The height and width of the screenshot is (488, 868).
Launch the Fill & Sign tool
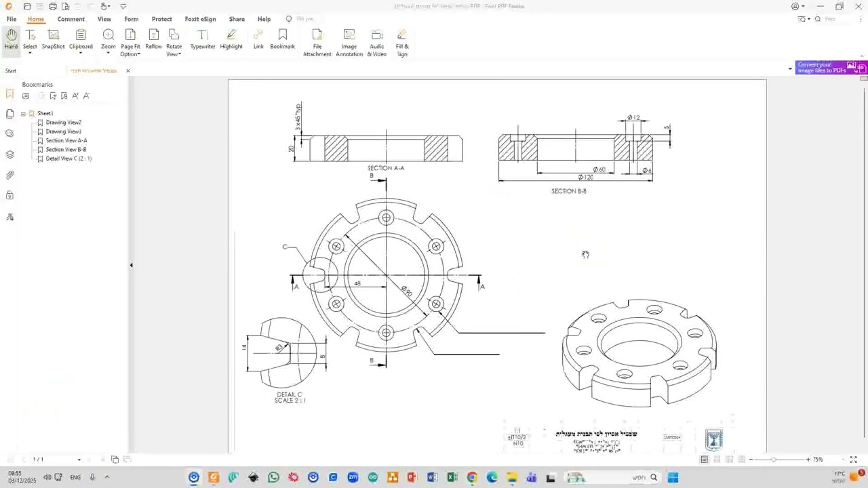402,43
